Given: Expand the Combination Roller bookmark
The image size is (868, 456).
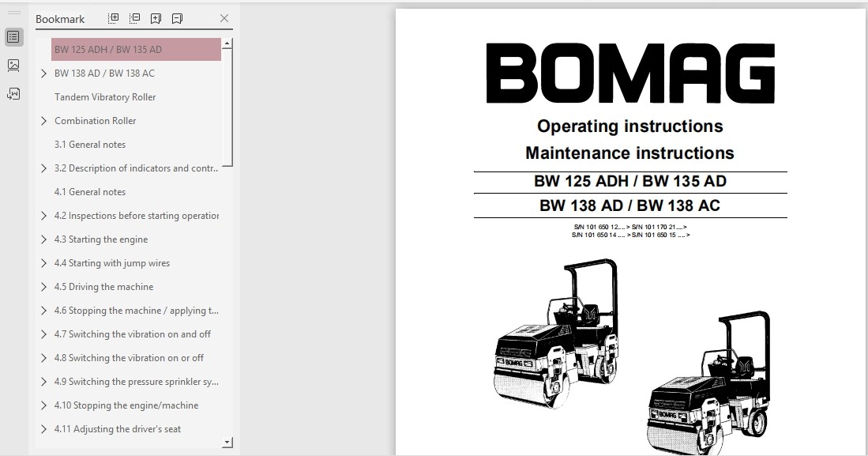Looking at the screenshot, I should coord(43,121).
